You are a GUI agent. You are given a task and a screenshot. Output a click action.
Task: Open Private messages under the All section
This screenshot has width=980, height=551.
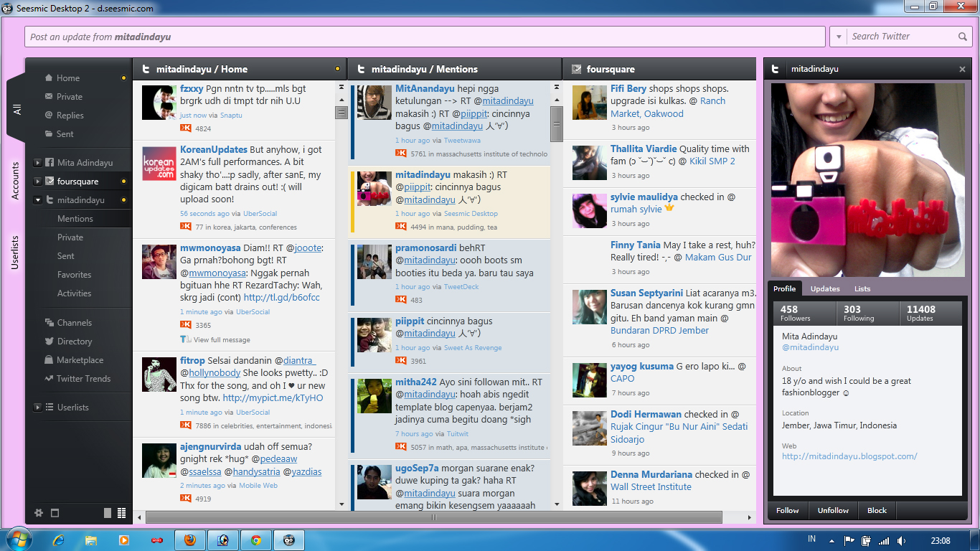click(x=70, y=97)
